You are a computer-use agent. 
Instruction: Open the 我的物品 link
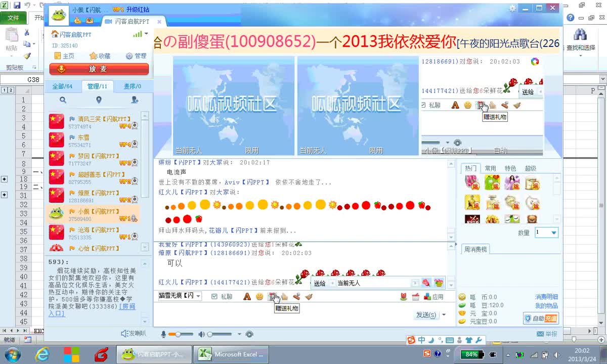point(546,306)
